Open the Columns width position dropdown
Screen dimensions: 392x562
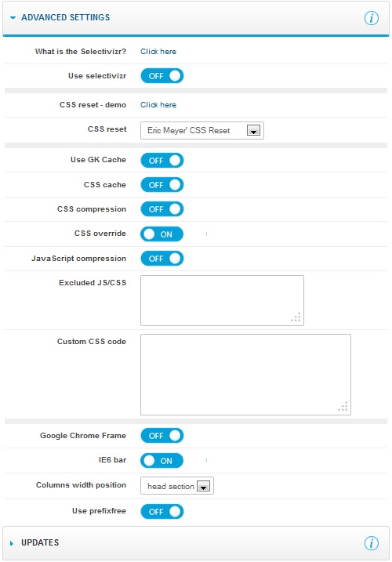(x=177, y=486)
